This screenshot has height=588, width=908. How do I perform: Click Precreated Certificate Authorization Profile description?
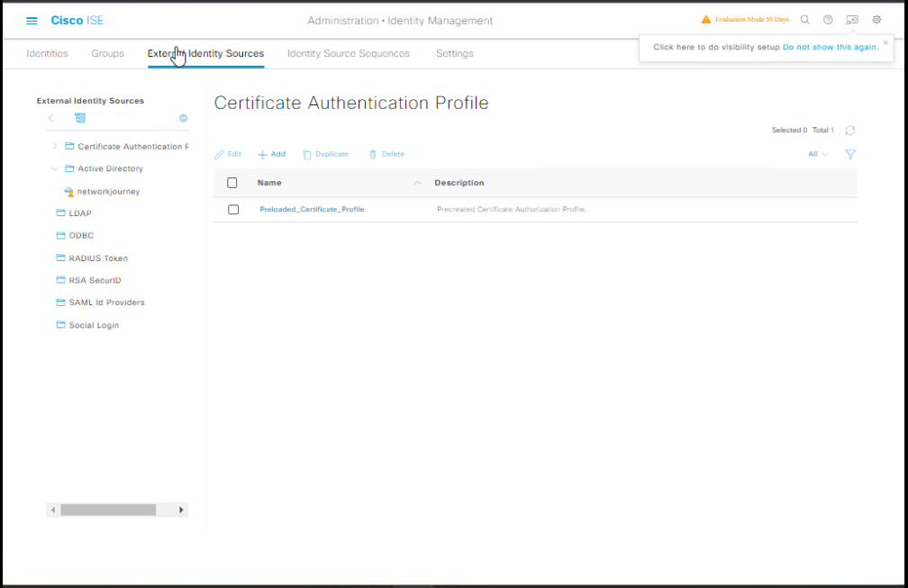(512, 209)
